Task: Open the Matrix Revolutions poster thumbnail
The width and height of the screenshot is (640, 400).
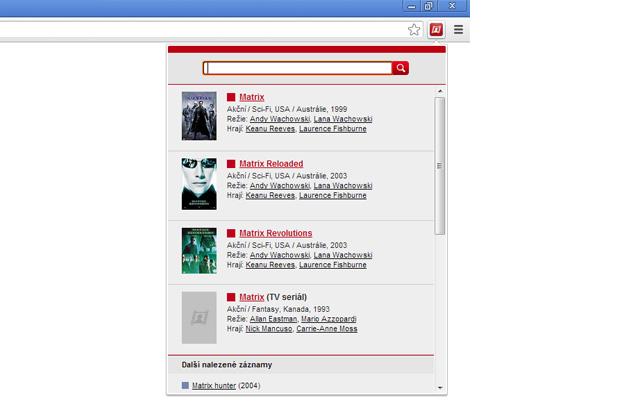Action: (x=199, y=251)
